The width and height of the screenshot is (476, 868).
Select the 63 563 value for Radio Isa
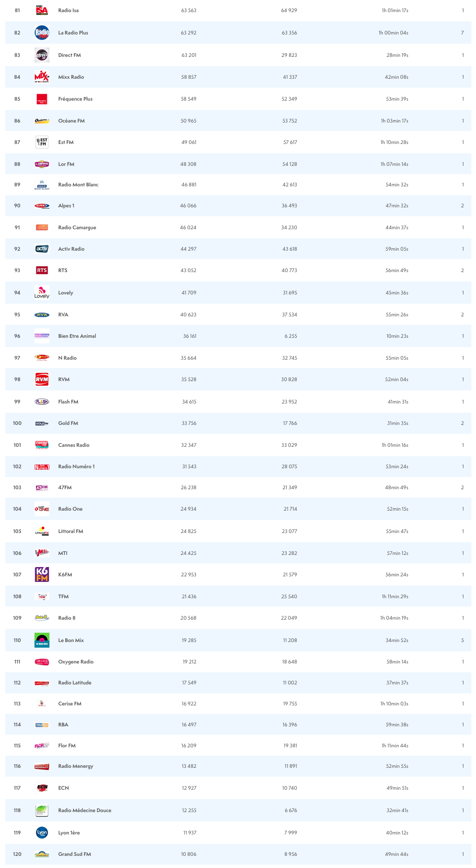click(189, 10)
